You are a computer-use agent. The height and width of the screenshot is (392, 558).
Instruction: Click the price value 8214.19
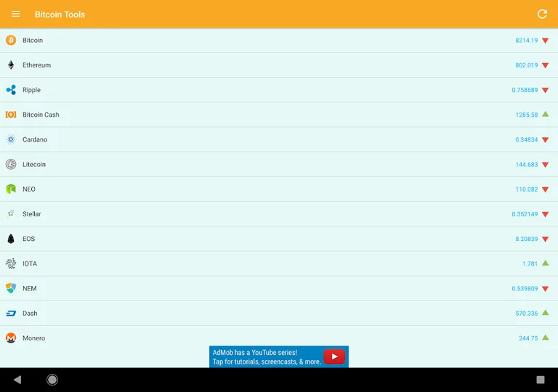pyautogui.click(x=526, y=41)
